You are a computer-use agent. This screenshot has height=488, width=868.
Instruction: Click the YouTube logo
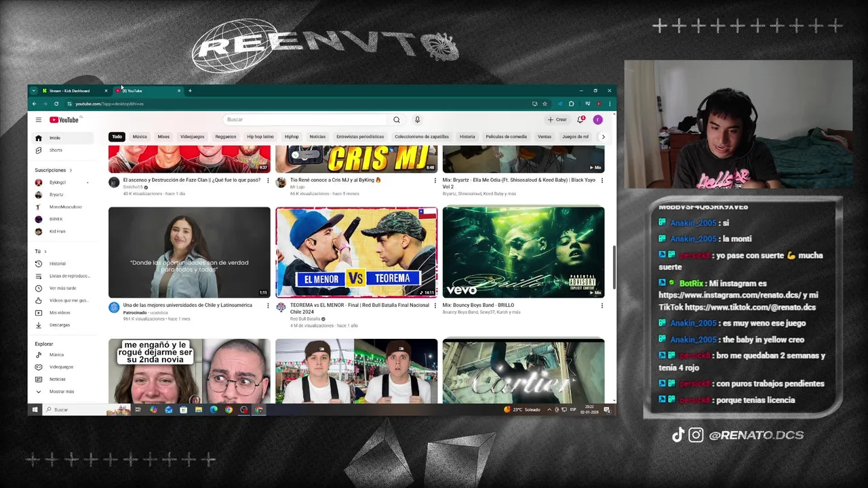(64, 120)
